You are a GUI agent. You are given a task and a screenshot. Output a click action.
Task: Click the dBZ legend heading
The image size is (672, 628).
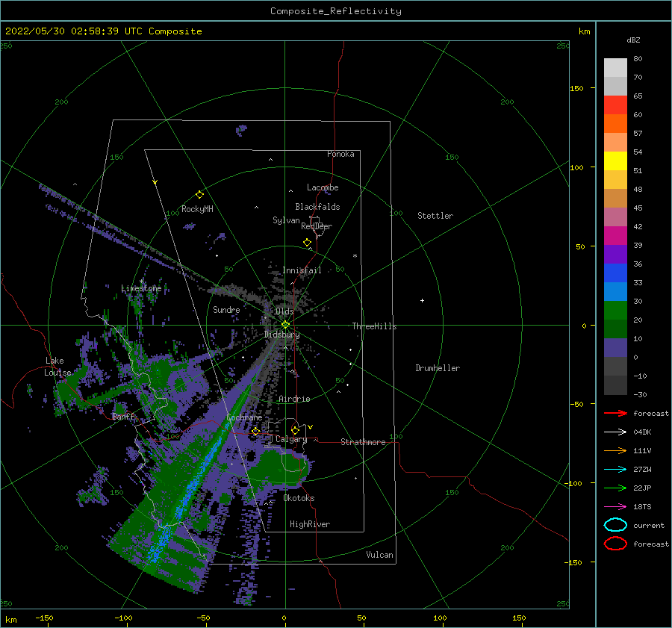tap(633, 40)
